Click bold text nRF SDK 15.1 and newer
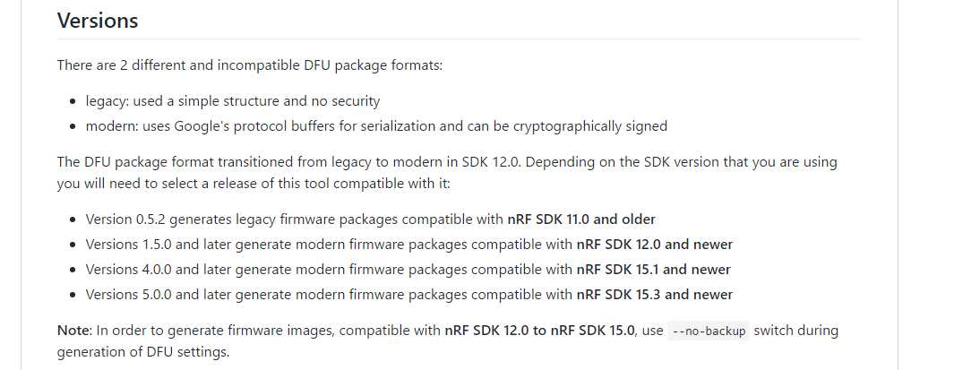This screenshot has height=370, width=980. coord(653,270)
